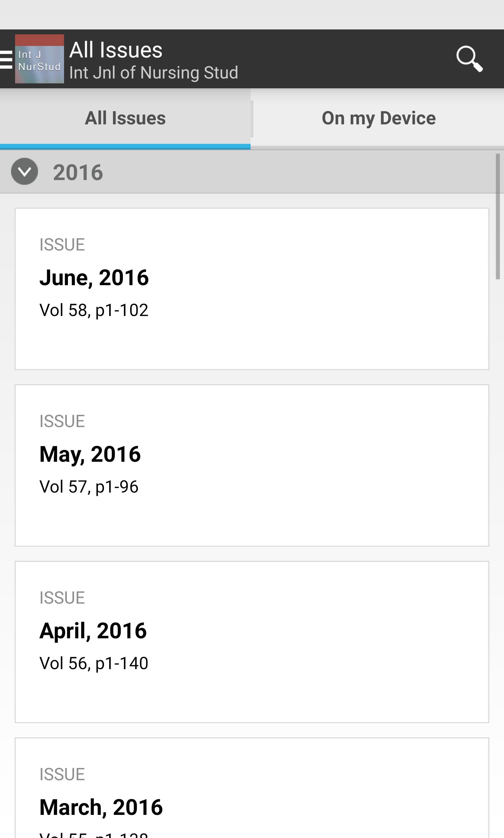This screenshot has height=838, width=504.
Task: Switch to the All Issues tab
Action: pyautogui.click(x=125, y=118)
